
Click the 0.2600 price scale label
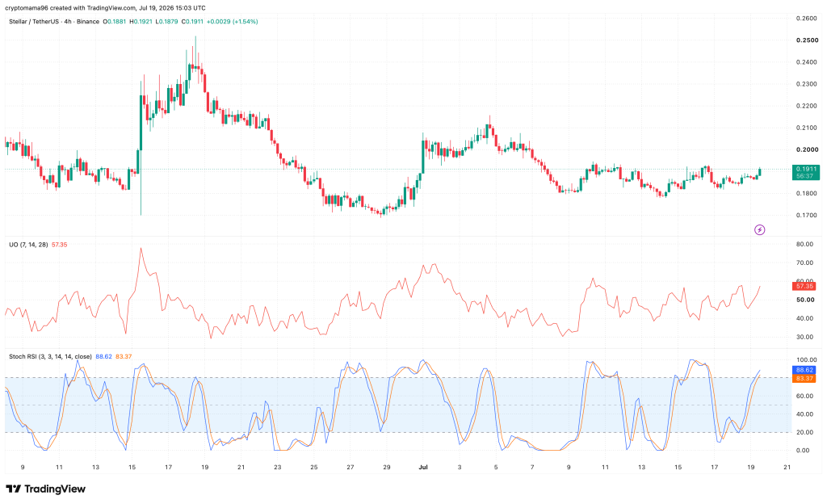pos(807,19)
